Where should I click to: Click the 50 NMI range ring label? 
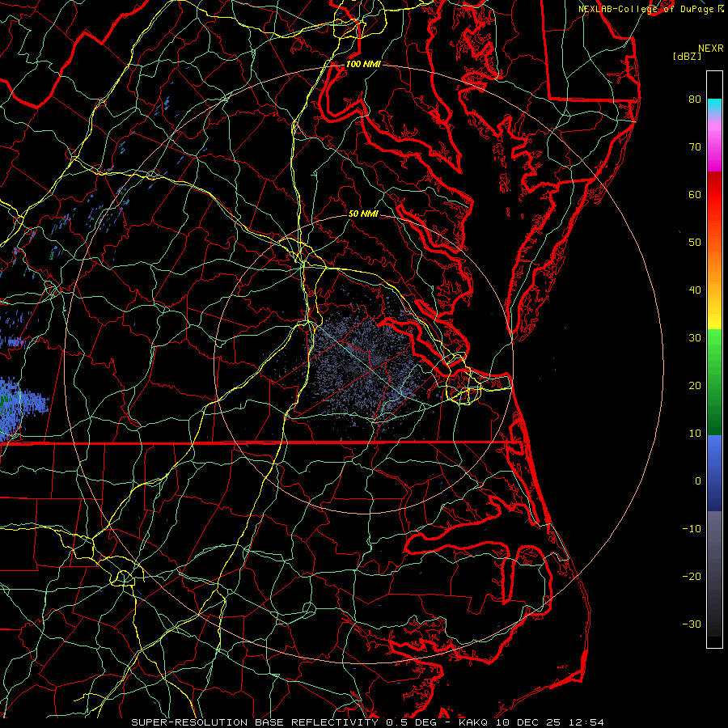(x=363, y=214)
